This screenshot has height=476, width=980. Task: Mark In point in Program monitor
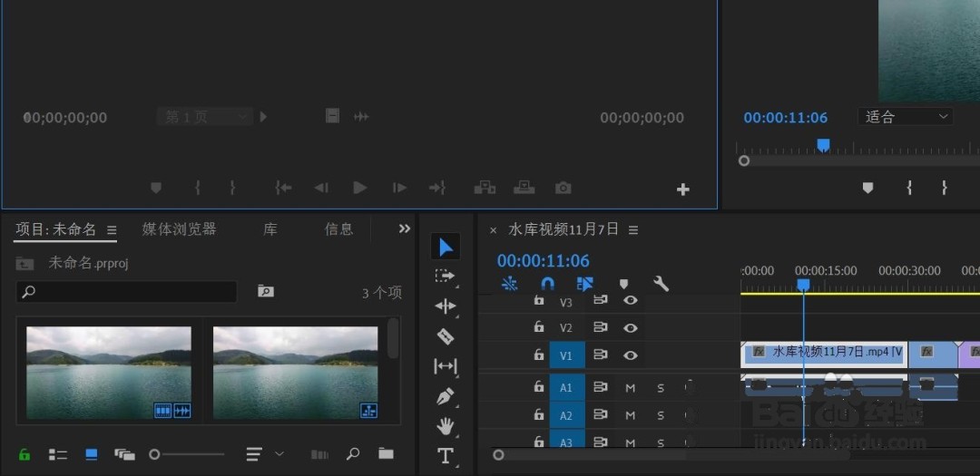pyautogui.click(x=908, y=188)
